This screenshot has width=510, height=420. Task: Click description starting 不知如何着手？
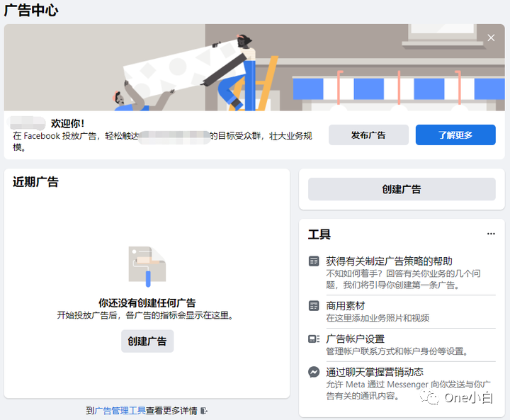click(x=403, y=279)
